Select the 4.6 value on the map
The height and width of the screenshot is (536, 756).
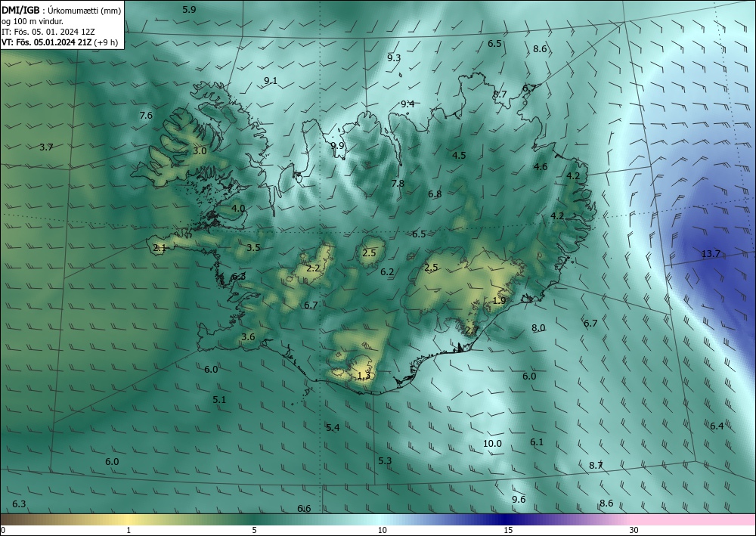541,167
